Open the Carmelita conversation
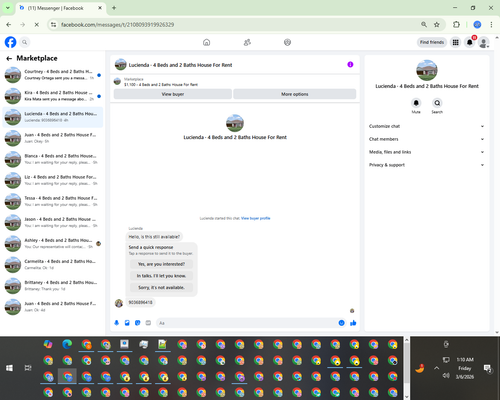Image resolution: width=500 pixels, height=400 pixels. [x=53, y=265]
